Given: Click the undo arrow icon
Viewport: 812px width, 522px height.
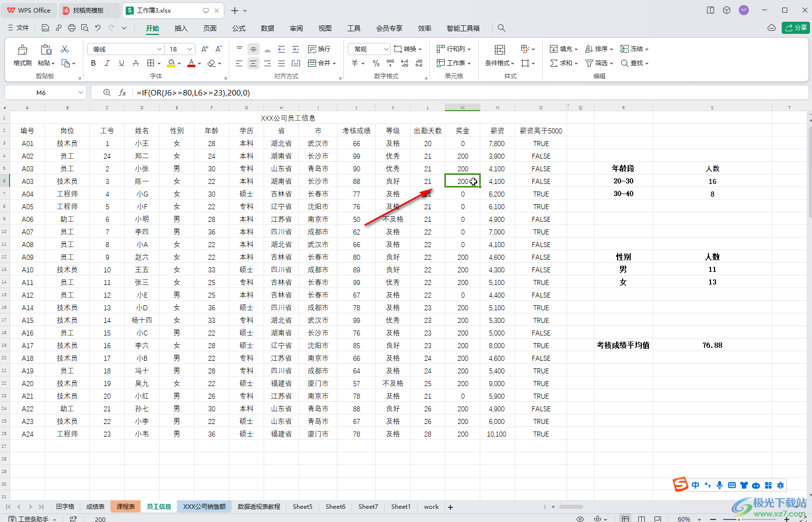Looking at the screenshot, I should (98, 28).
